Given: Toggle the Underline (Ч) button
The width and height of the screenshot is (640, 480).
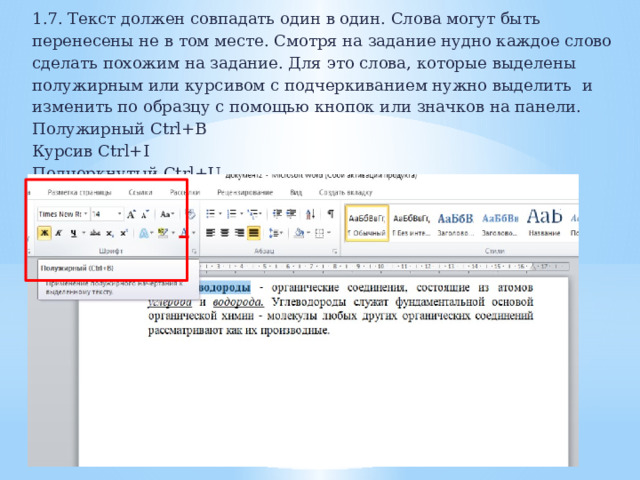Looking at the screenshot, I should click(x=73, y=233).
